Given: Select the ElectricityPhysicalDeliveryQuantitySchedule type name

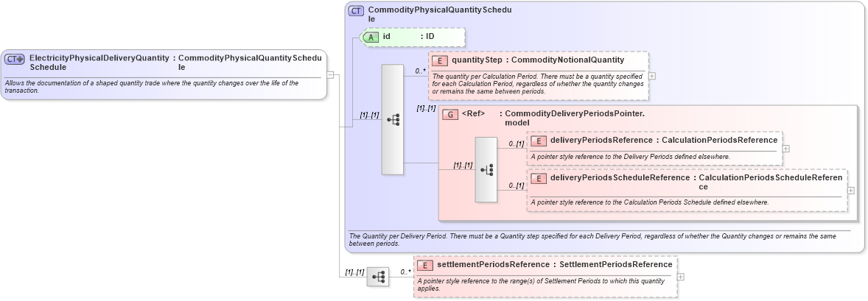Looking at the screenshot, I should pyautogui.click(x=99, y=62).
